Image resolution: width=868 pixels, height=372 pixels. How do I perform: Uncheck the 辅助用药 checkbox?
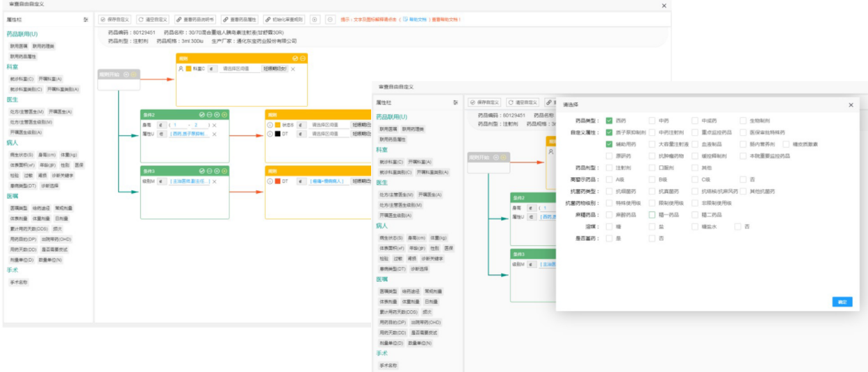pyautogui.click(x=609, y=144)
